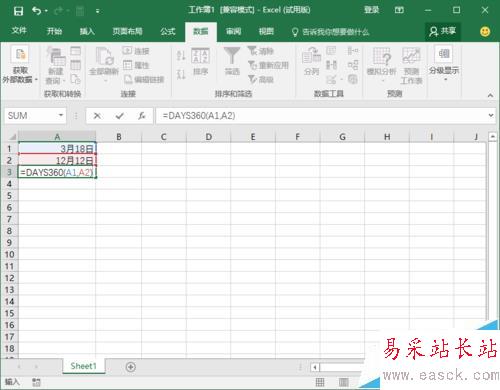
Task: Select cell A2 with 12月12日
Action: pos(57,160)
